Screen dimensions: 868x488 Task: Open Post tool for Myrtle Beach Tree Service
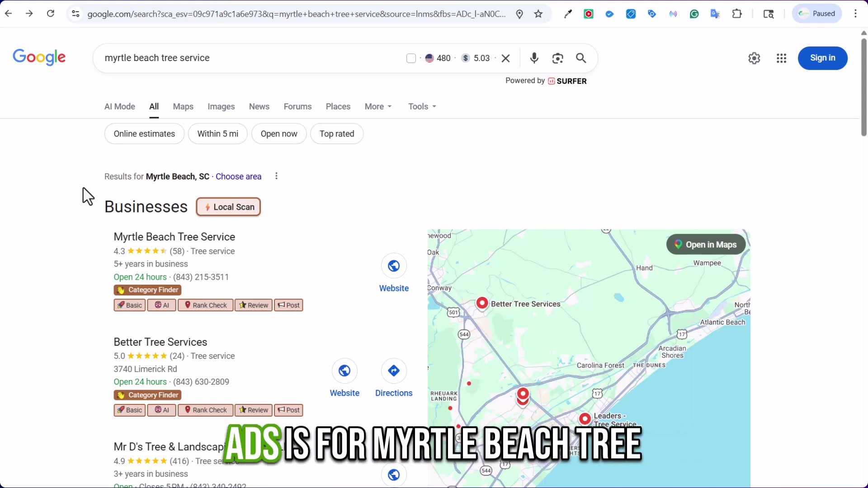point(288,305)
